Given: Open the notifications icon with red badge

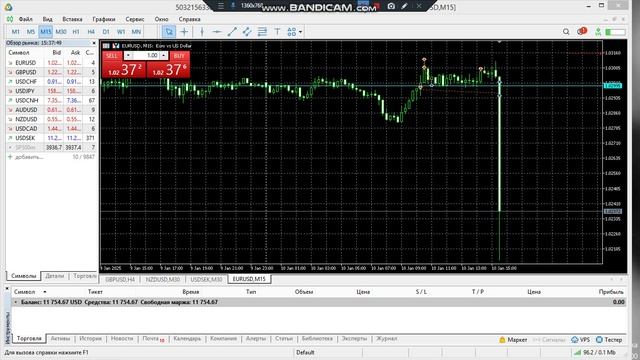Looking at the screenshot, I should (x=582, y=31).
